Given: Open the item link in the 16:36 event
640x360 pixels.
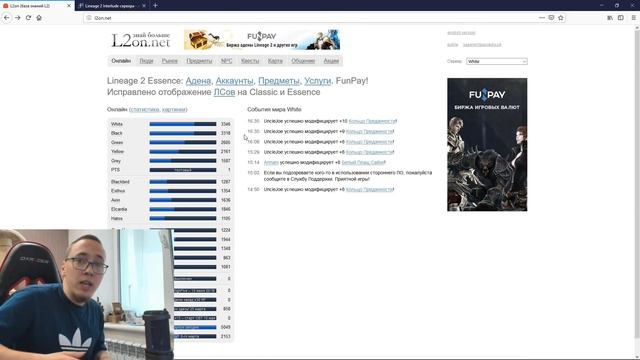Looking at the screenshot, I should click(372, 121).
